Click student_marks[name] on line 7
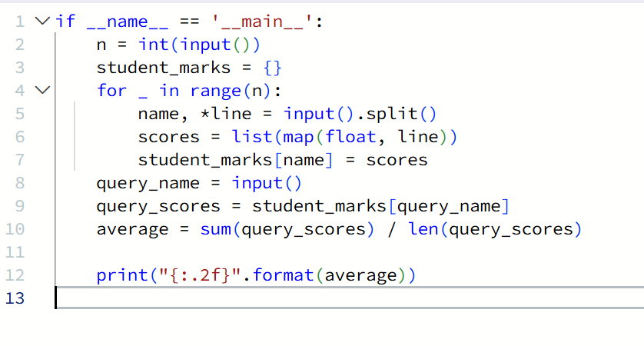The height and width of the screenshot is (346, 644). point(235,160)
